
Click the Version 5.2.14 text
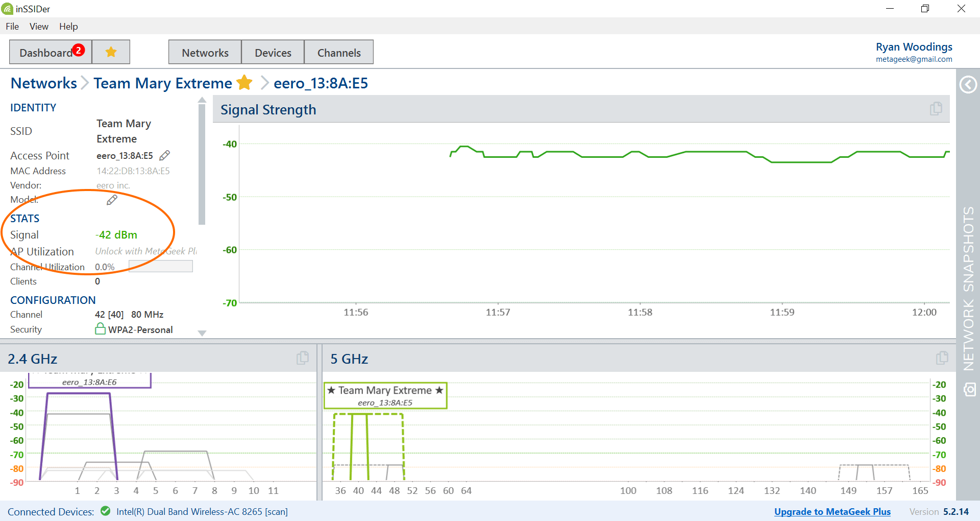[939, 511]
